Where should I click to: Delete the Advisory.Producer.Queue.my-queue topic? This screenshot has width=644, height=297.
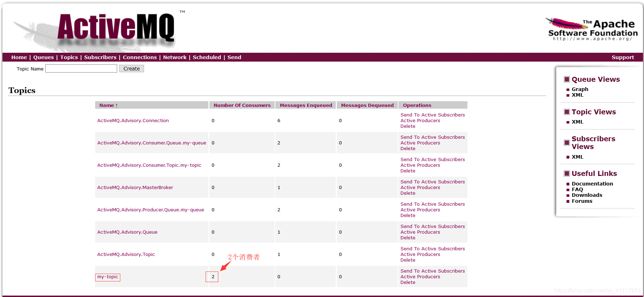click(408, 216)
